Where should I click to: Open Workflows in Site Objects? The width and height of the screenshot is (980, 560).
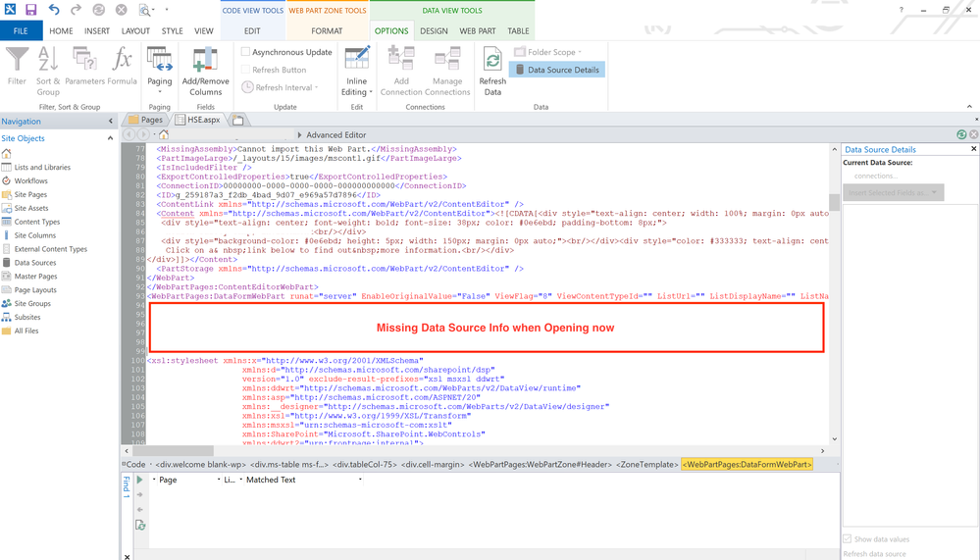click(25, 180)
